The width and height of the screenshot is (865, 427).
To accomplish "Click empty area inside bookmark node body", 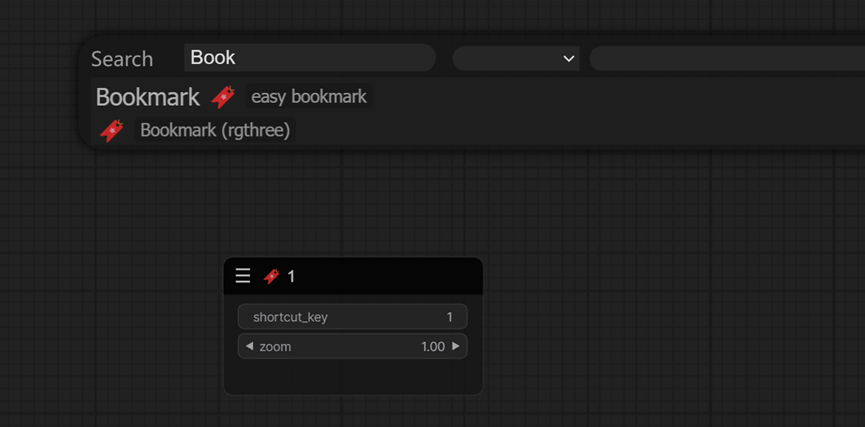I will [x=352, y=377].
